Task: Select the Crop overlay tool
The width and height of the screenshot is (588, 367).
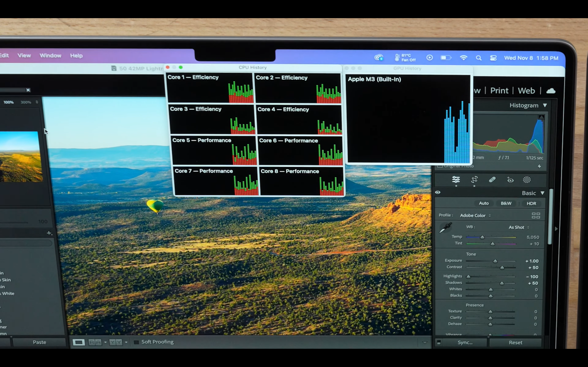Action: tap(474, 180)
